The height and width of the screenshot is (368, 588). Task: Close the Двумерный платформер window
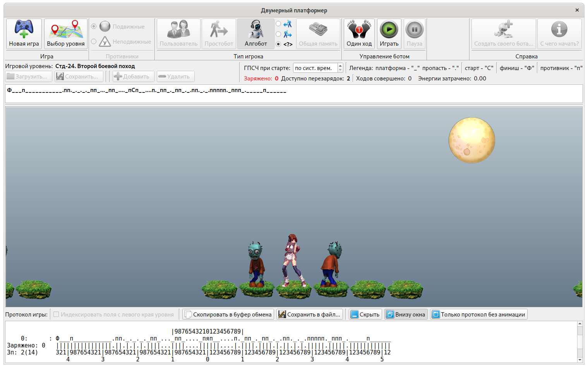click(x=577, y=10)
